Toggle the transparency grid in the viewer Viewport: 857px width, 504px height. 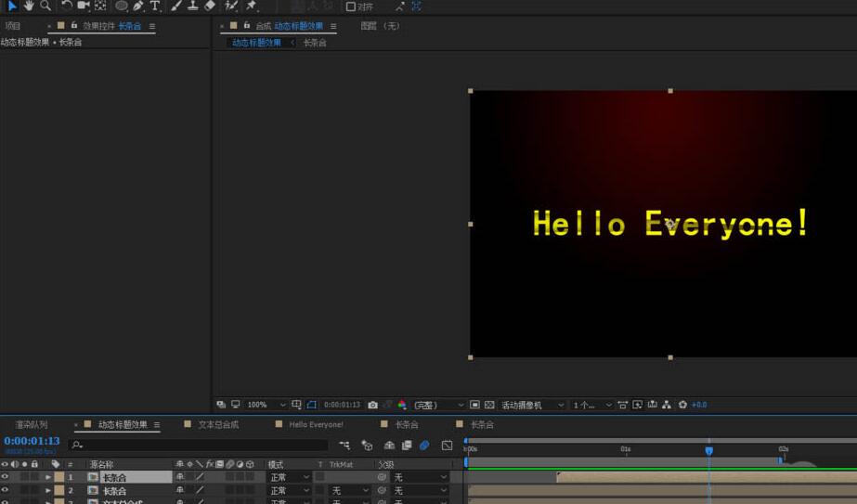pos(489,405)
